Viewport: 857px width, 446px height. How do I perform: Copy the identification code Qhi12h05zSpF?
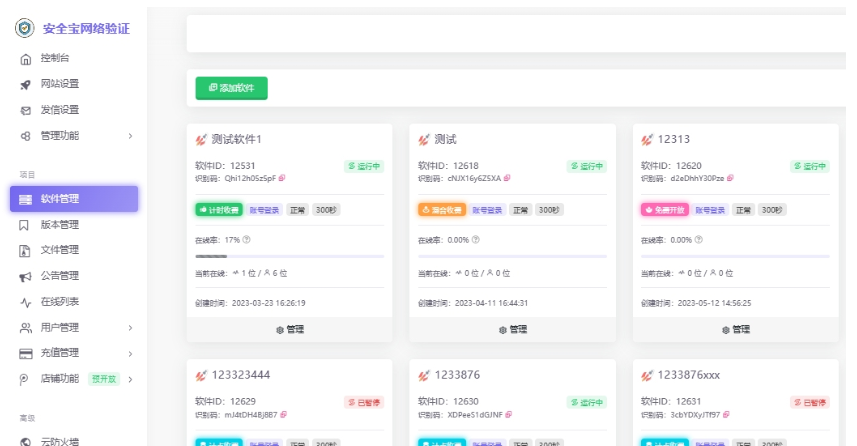tap(283, 179)
